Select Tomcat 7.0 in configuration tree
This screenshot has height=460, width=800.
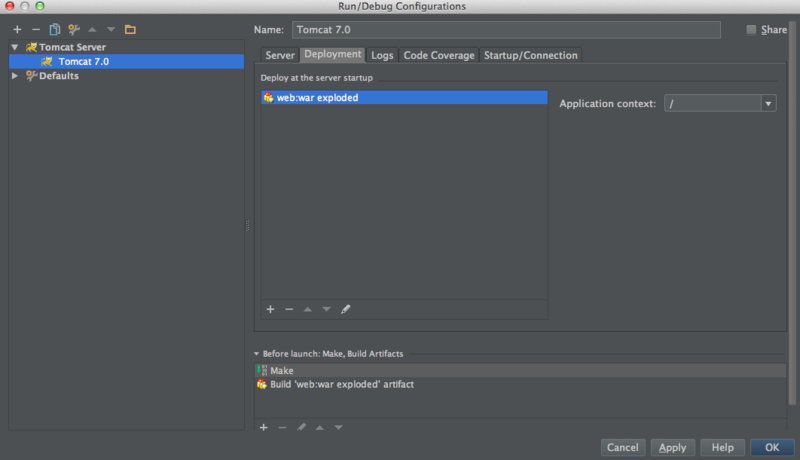tap(127, 61)
